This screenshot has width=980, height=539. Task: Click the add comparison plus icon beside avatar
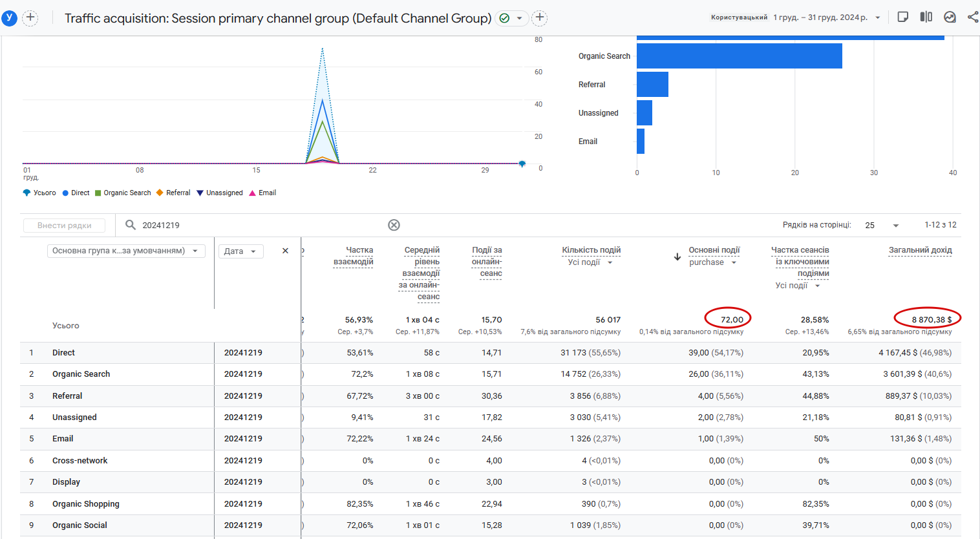(x=30, y=18)
